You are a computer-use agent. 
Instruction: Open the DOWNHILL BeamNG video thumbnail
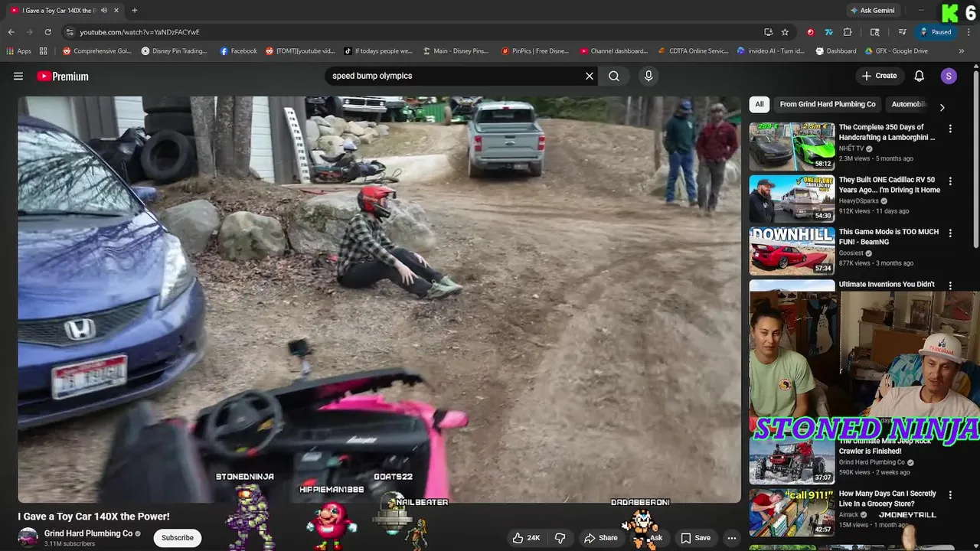pos(792,250)
